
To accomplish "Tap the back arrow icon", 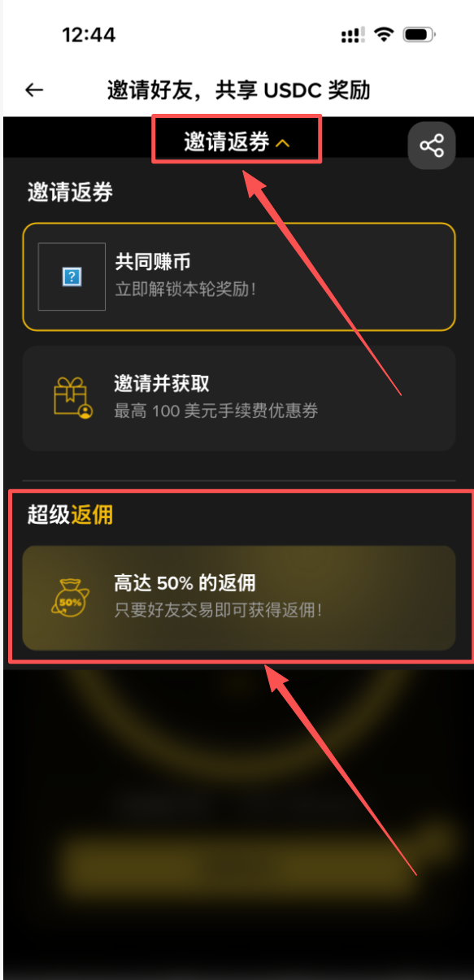I will point(34,90).
